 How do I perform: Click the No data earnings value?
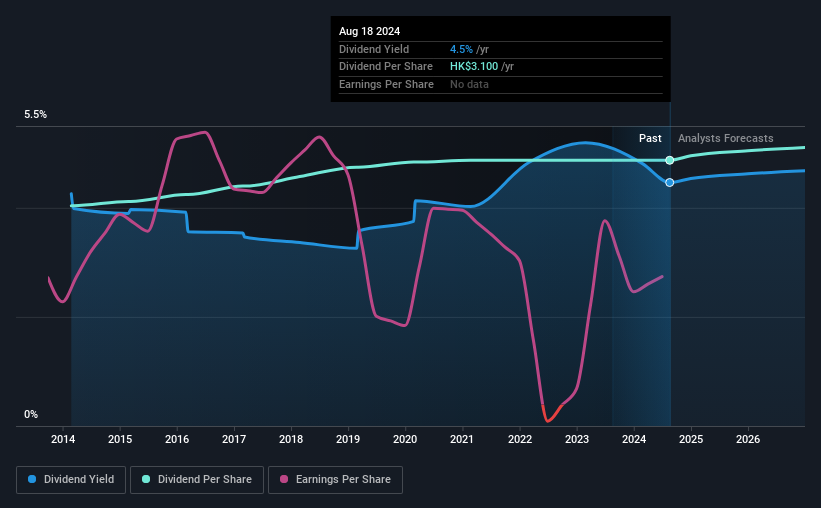(469, 84)
